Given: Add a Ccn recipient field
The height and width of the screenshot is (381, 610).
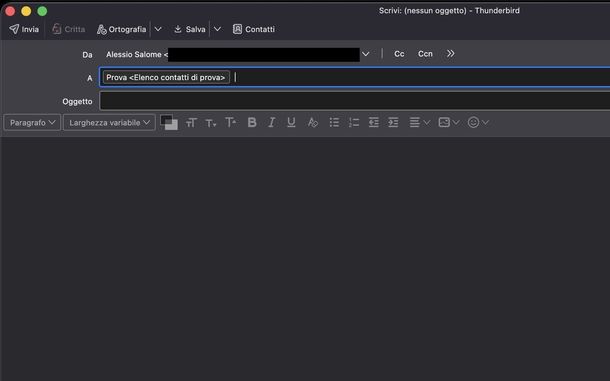Looking at the screenshot, I should (x=425, y=54).
